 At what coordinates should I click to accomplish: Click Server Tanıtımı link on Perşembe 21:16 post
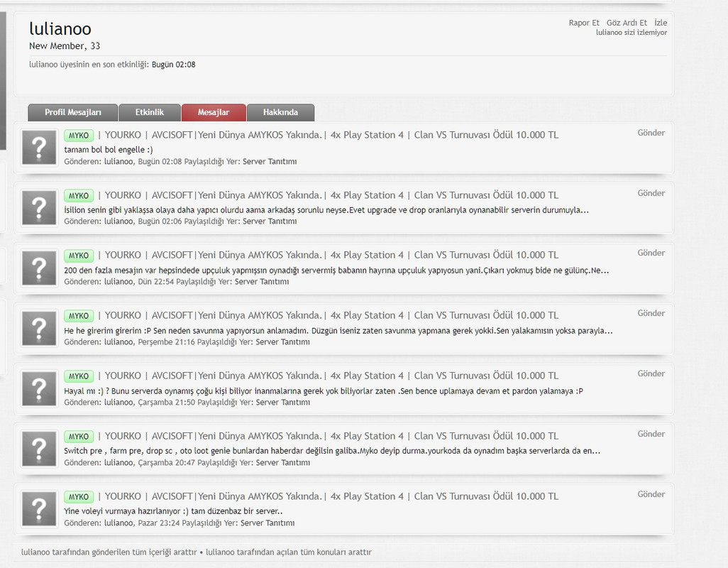point(282,342)
